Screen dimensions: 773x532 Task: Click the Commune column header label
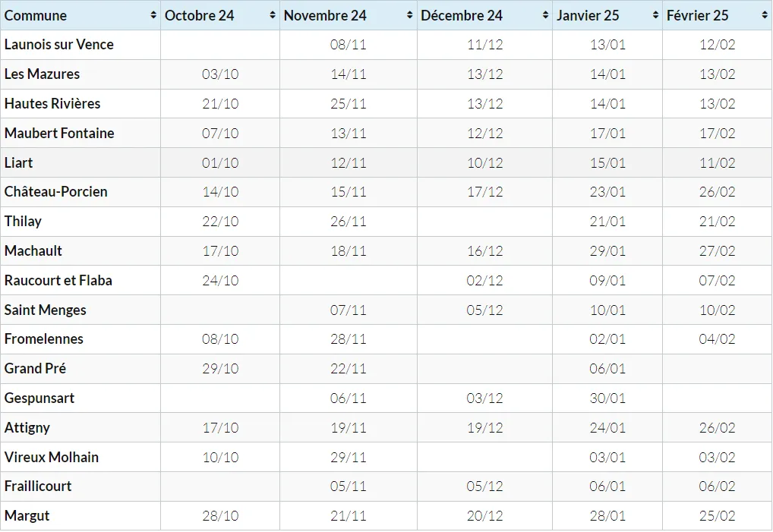(x=36, y=15)
